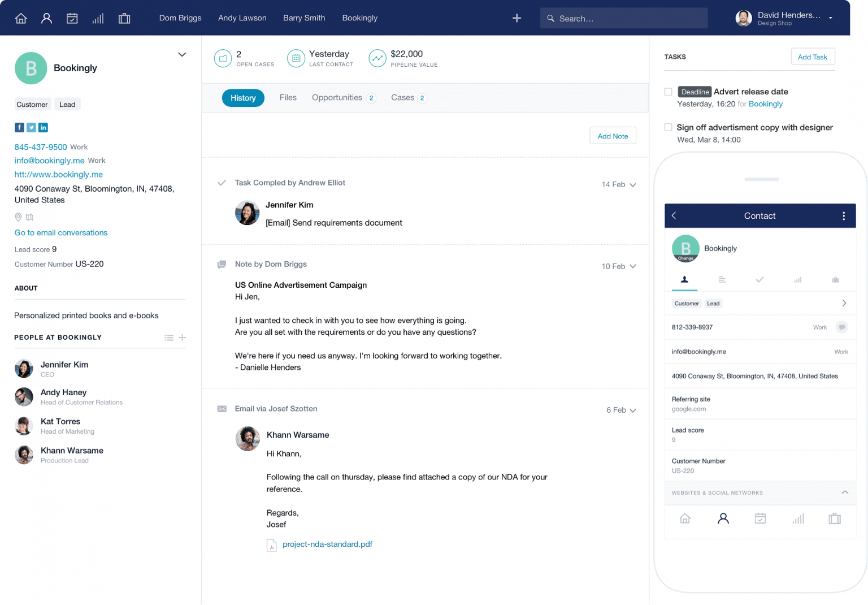Switch to the Files tab
Screen dimensions: 868x605
point(288,97)
